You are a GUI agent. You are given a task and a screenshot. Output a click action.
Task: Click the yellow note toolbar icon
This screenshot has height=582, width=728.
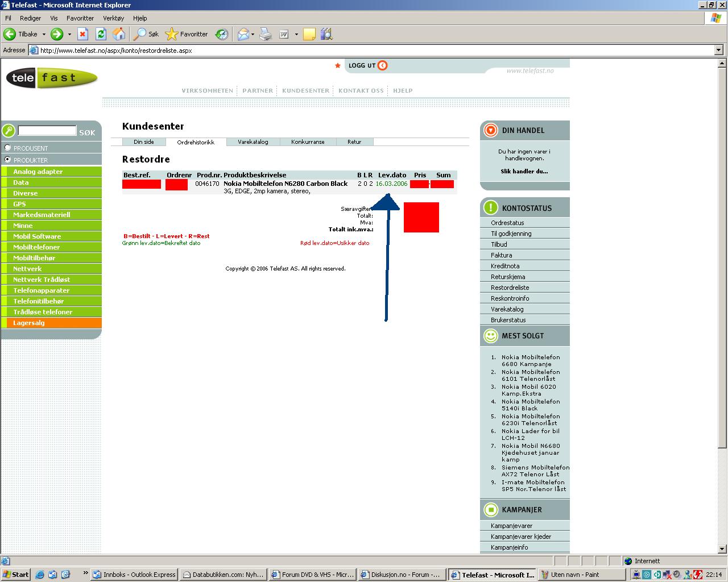(309, 34)
